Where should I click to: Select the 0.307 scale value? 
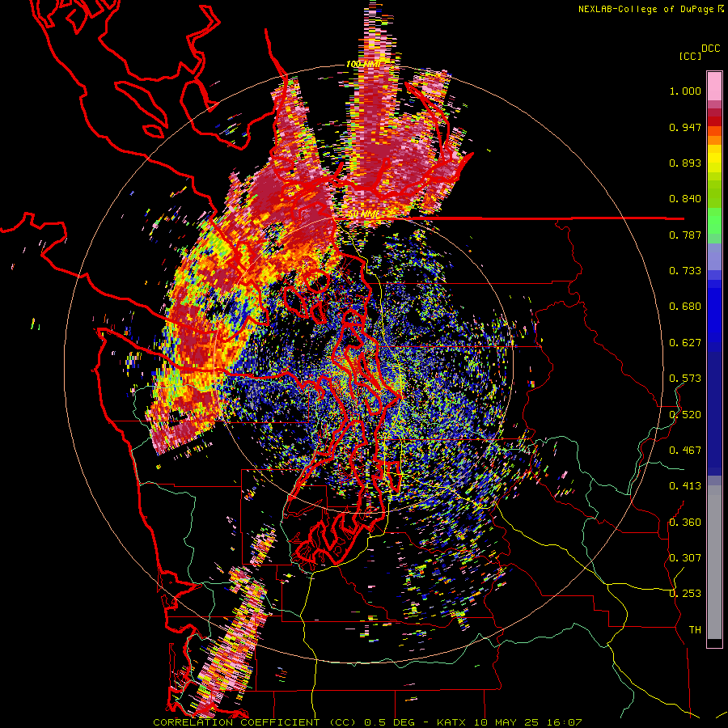(x=685, y=557)
